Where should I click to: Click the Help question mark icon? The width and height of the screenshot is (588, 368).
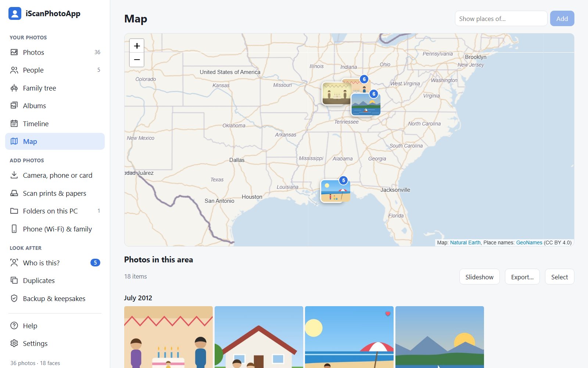14,326
